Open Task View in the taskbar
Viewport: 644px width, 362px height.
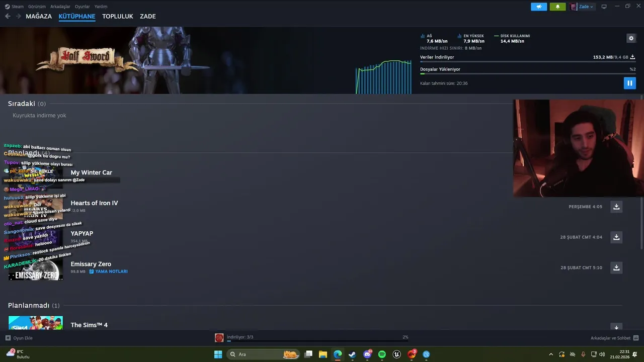tap(308, 354)
